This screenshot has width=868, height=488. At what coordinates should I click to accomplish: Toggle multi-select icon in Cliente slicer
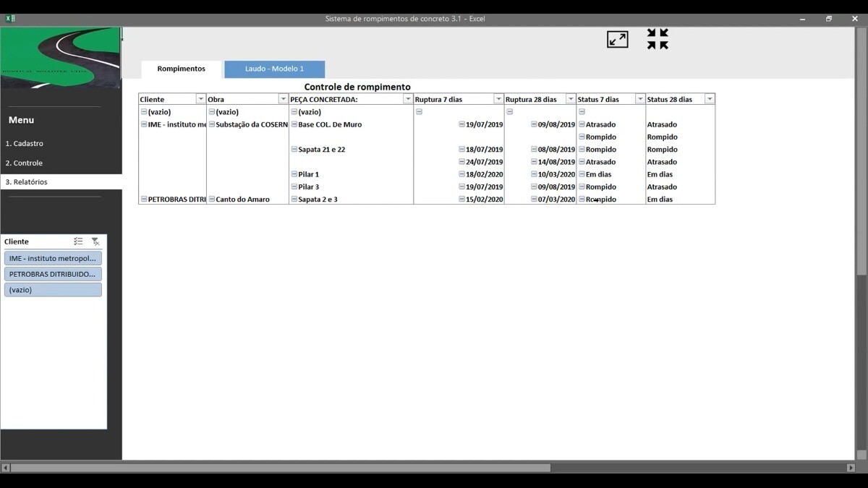(x=78, y=241)
